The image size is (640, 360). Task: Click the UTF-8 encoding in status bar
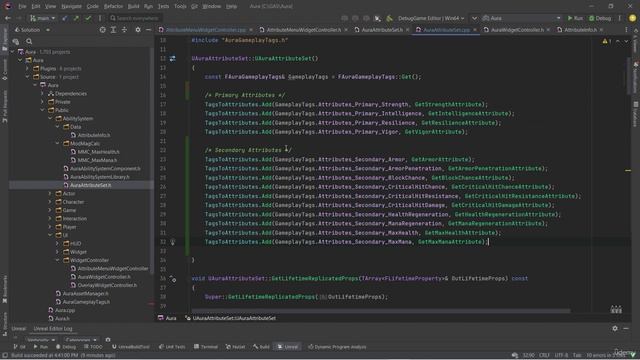click(x=561, y=356)
